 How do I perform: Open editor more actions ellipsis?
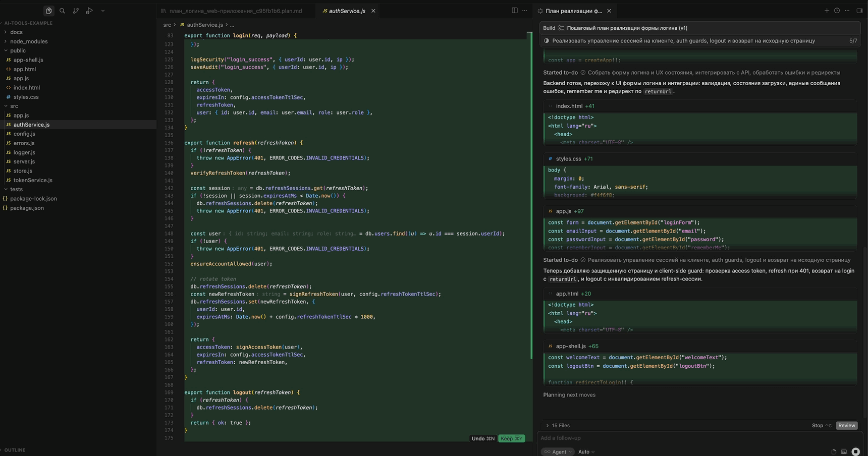click(524, 11)
